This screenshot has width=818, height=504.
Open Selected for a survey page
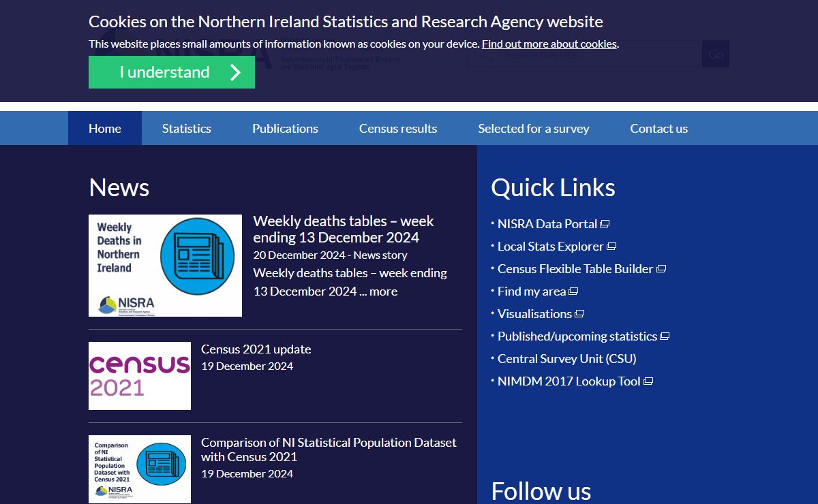(534, 128)
